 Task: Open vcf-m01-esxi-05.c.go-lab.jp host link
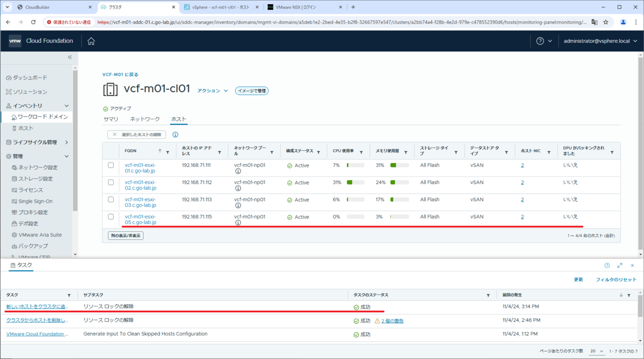[x=141, y=219]
